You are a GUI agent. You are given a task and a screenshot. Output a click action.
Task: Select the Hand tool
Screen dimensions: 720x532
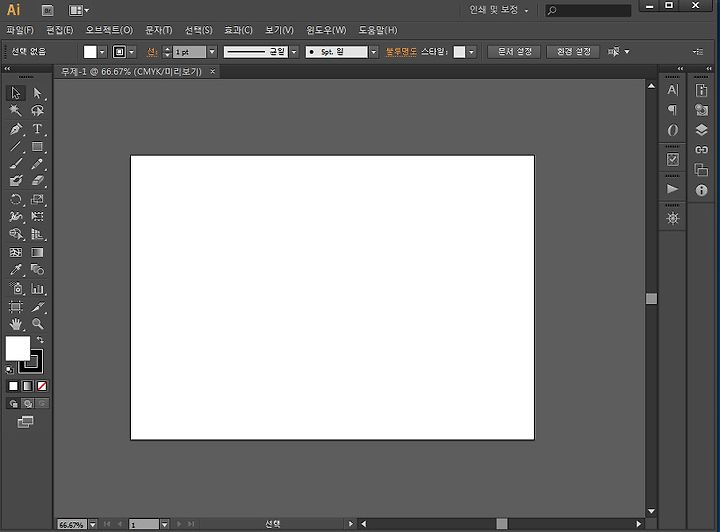16,324
